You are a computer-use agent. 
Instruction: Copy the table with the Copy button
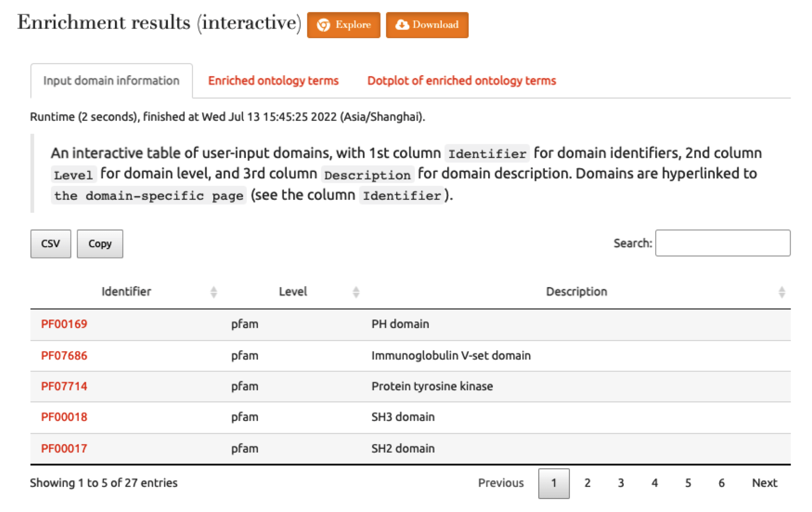pos(100,243)
